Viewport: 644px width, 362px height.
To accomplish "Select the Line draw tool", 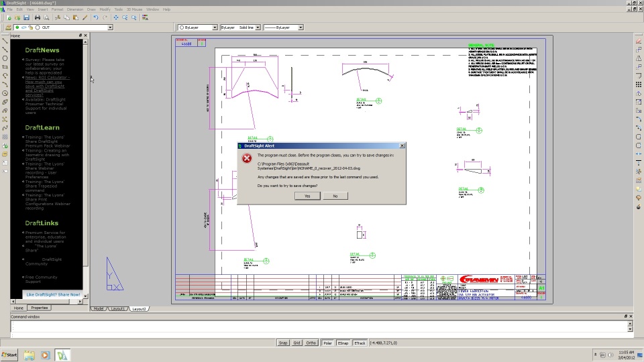I will point(5,41).
